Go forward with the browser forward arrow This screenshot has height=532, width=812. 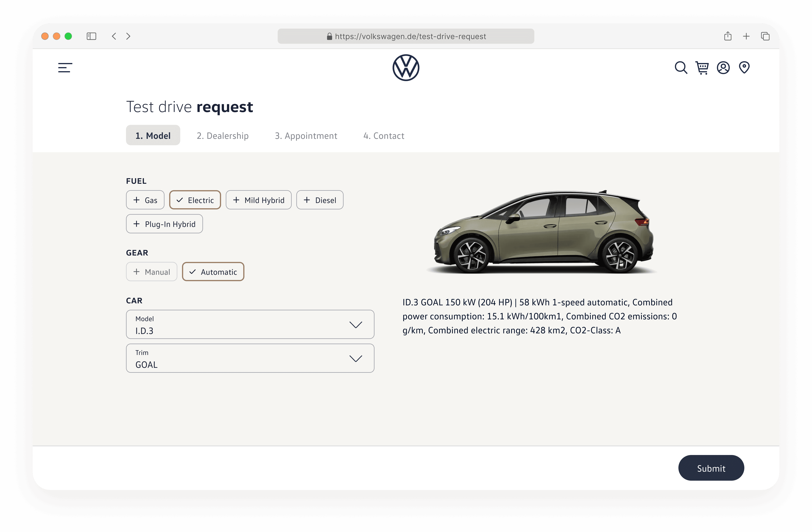(x=128, y=36)
